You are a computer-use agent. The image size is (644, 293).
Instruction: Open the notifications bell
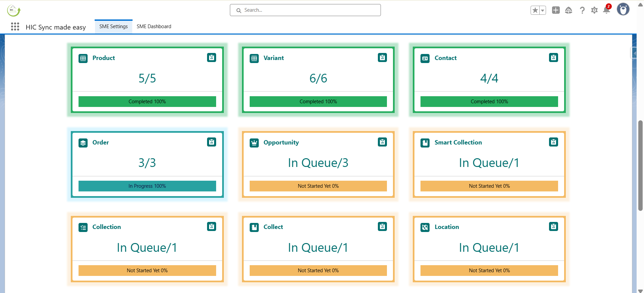(x=606, y=10)
